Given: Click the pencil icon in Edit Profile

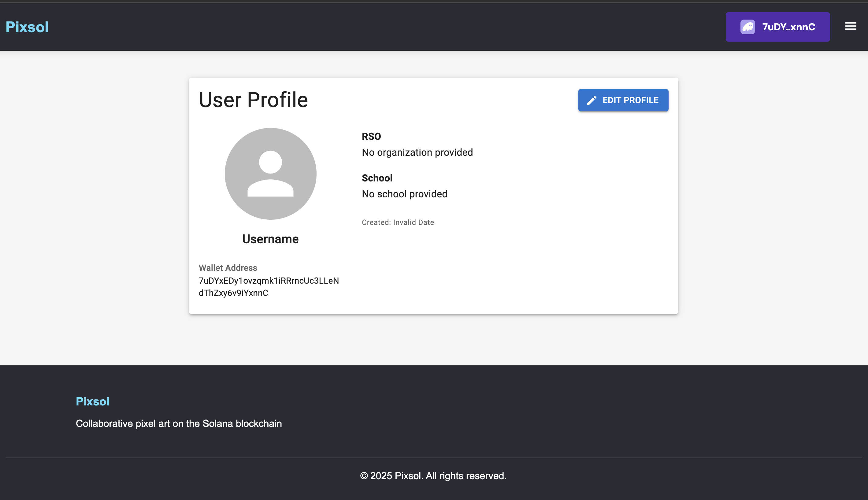Looking at the screenshot, I should [x=592, y=100].
